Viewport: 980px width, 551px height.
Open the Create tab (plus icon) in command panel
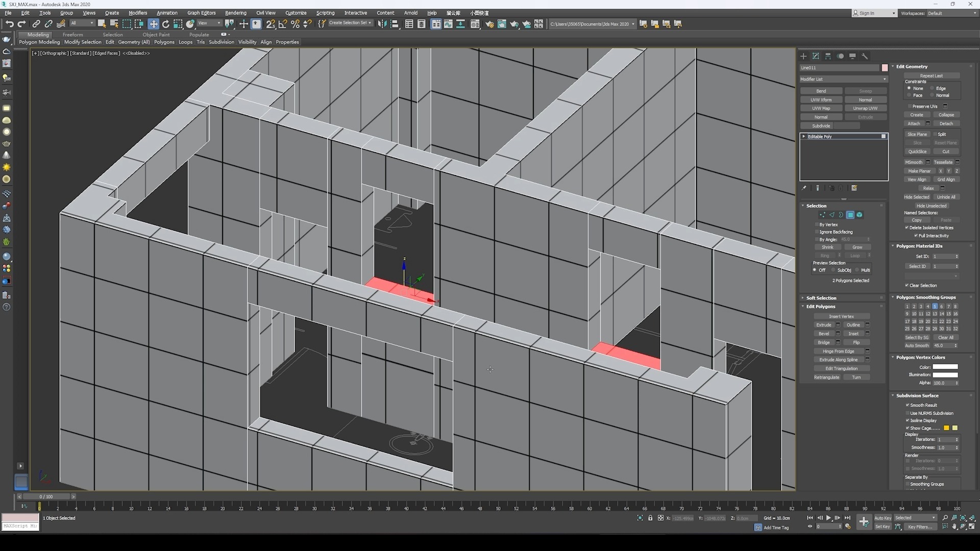803,56
